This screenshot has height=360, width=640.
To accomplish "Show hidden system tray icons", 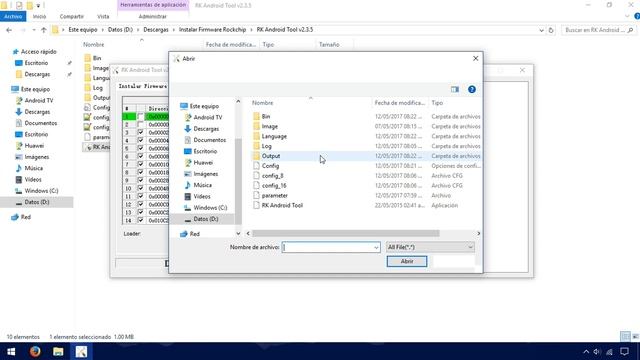I will 586,351.
